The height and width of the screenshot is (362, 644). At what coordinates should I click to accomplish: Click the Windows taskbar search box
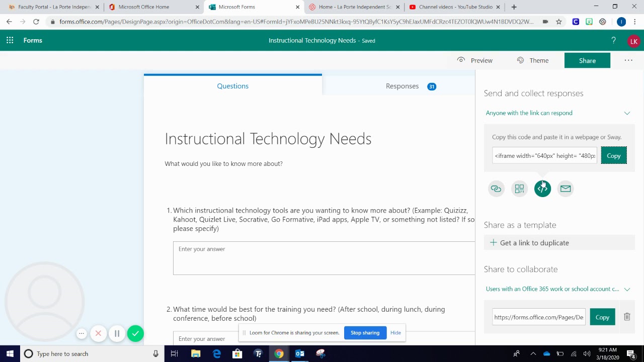point(92,353)
